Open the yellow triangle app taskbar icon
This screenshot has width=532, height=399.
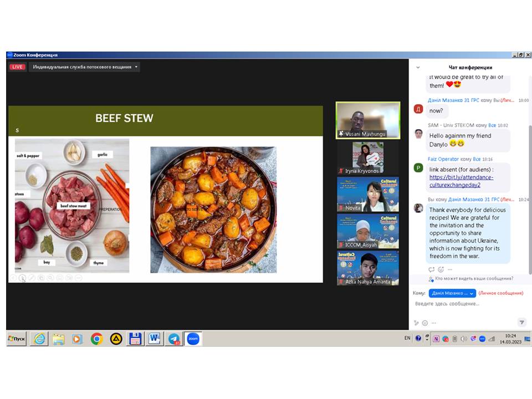pos(116,339)
